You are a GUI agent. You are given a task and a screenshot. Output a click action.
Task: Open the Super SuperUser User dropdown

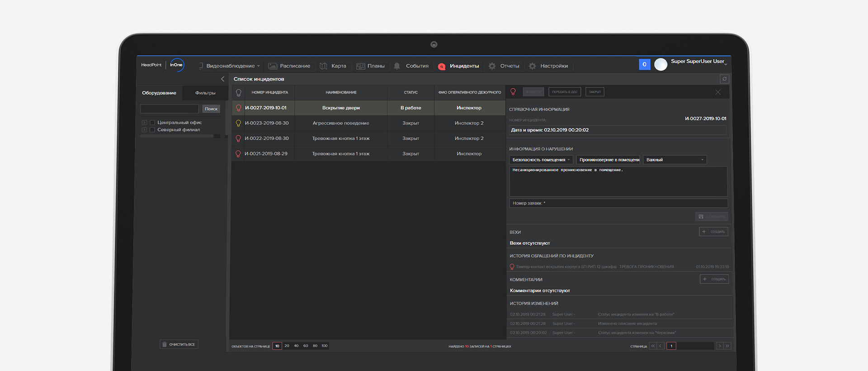tap(698, 62)
